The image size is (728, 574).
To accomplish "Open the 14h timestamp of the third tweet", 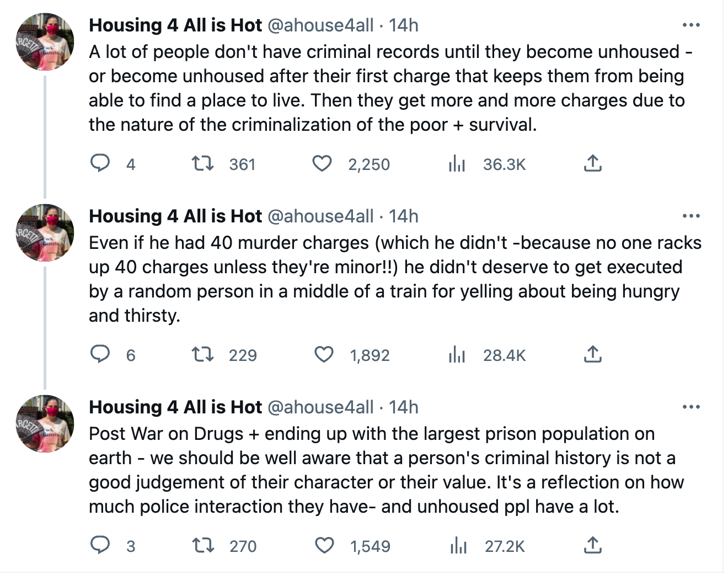I will point(404,407).
